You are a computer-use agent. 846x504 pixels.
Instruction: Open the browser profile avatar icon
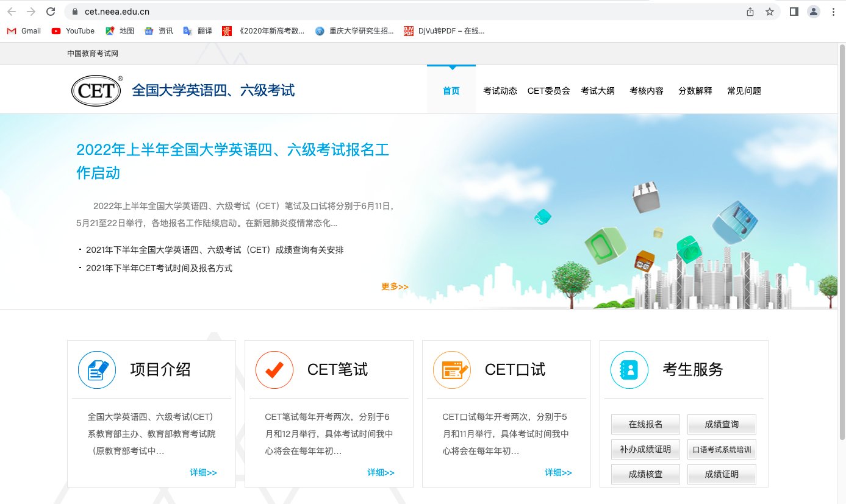coord(814,11)
